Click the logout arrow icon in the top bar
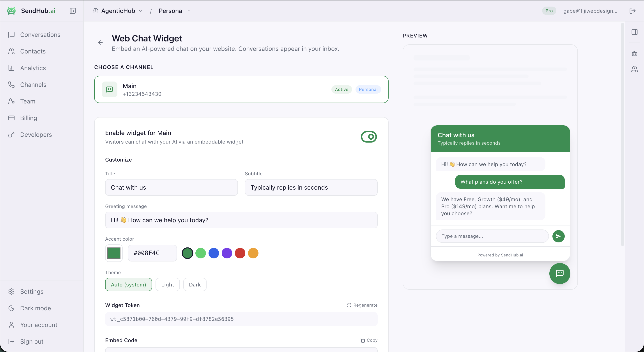 (x=633, y=11)
